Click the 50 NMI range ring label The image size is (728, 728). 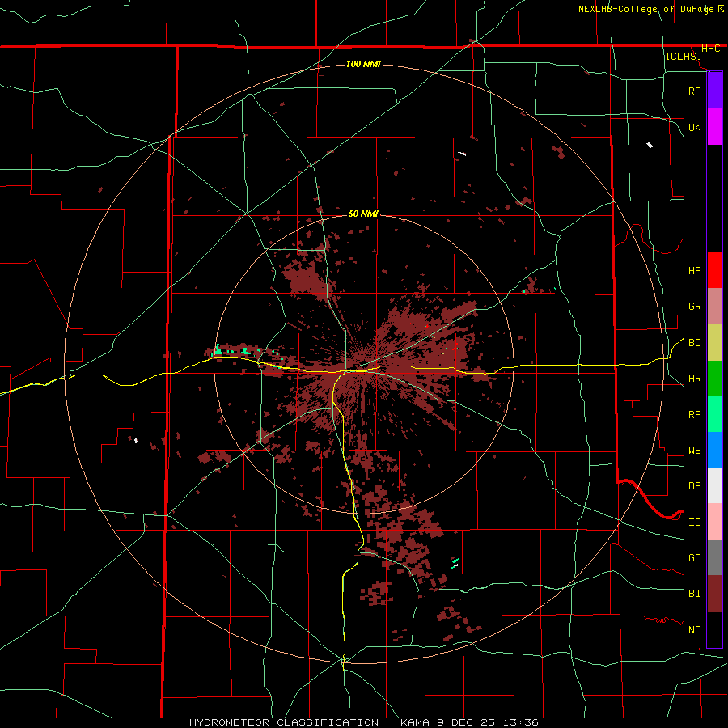point(363,214)
